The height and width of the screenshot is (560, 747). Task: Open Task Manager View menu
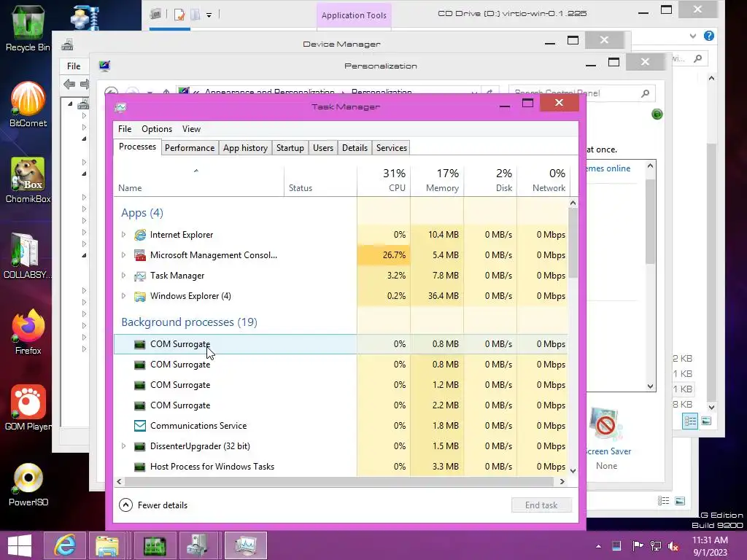[191, 129]
